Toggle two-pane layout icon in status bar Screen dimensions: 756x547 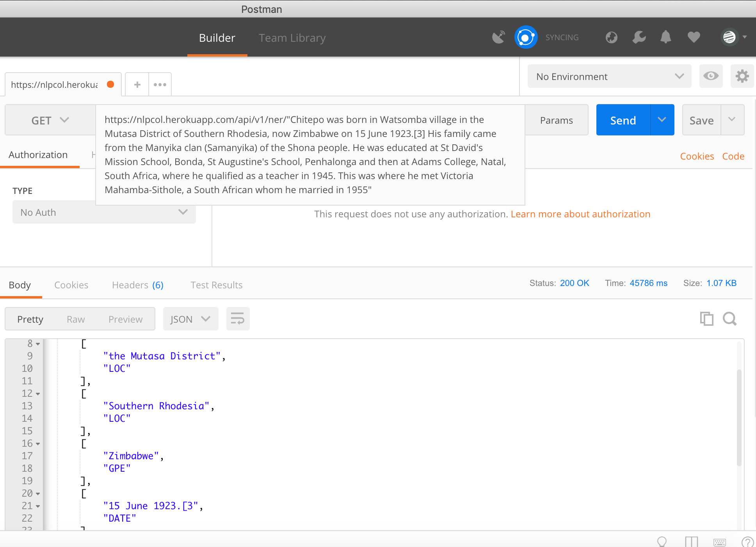[x=691, y=542]
